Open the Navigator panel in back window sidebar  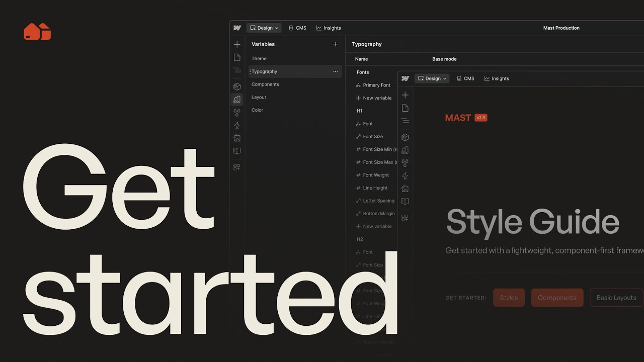click(x=237, y=70)
